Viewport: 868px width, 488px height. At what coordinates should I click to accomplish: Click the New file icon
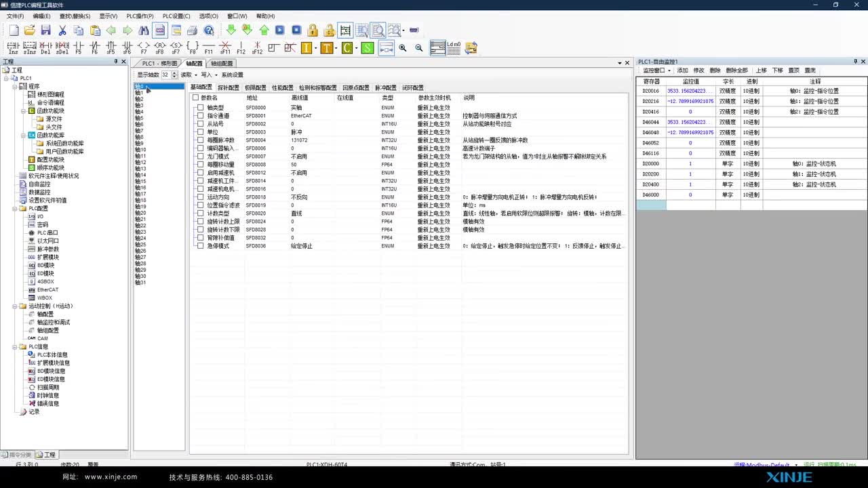[x=14, y=30]
